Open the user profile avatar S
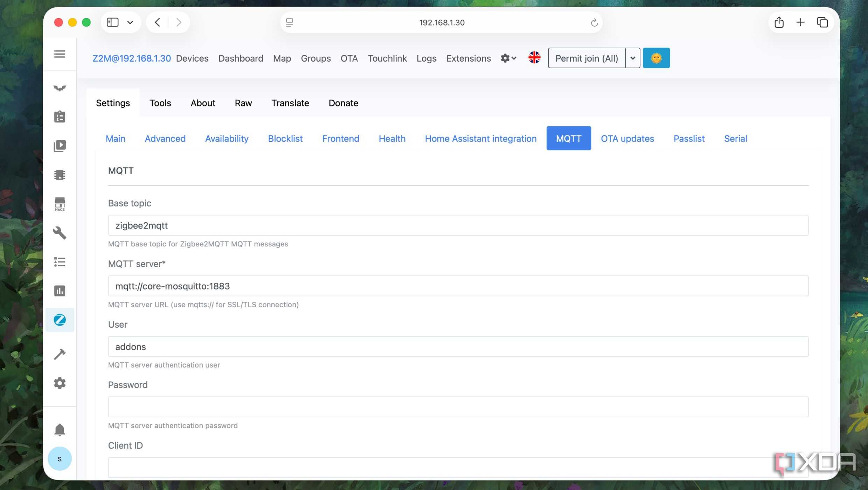Image resolution: width=868 pixels, height=490 pixels. coord(60,458)
